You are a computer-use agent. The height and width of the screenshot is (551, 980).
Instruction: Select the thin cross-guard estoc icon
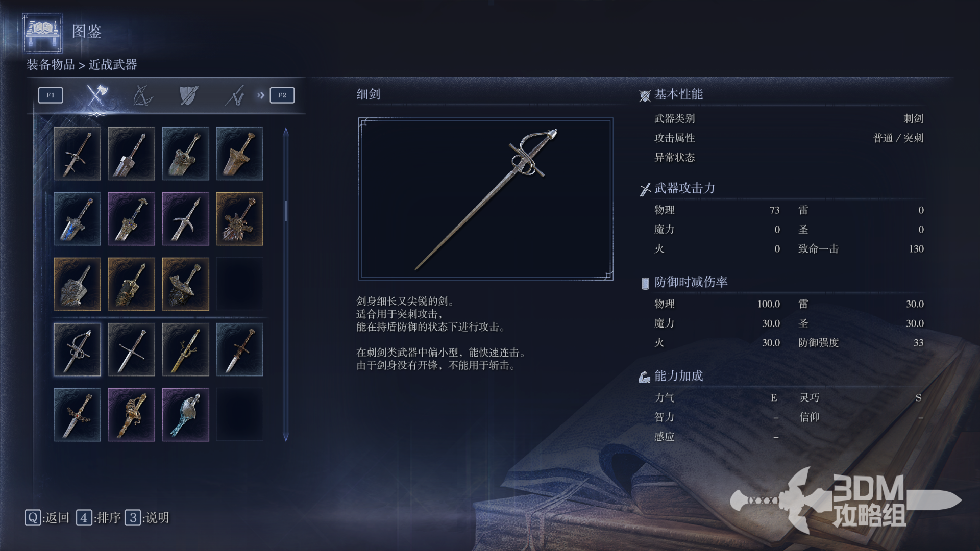(x=131, y=349)
